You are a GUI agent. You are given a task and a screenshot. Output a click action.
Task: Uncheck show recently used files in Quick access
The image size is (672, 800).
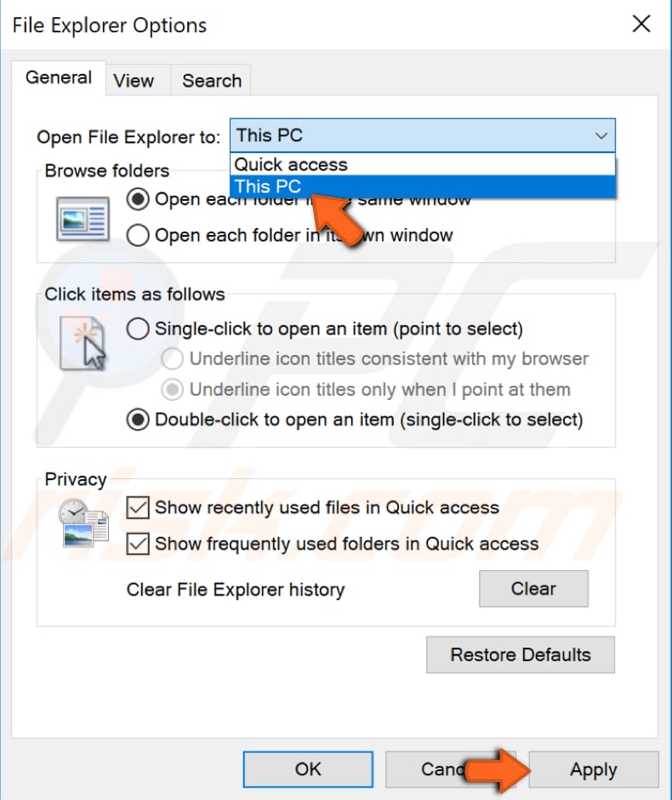(138, 508)
